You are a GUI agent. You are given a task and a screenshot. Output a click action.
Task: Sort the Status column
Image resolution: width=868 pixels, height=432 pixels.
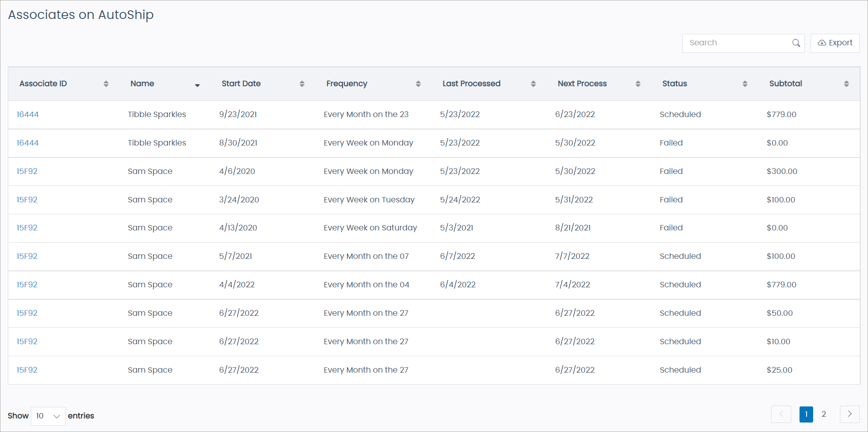click(745, 84)
